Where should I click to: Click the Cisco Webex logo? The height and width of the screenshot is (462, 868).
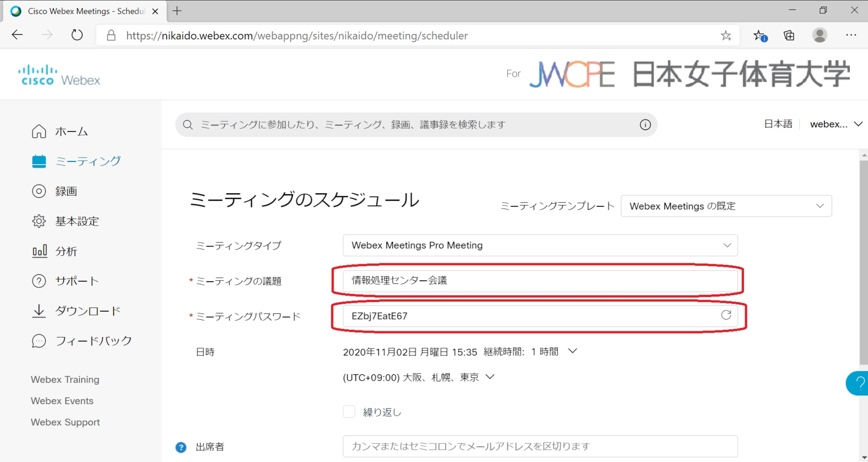coord(59,75)
